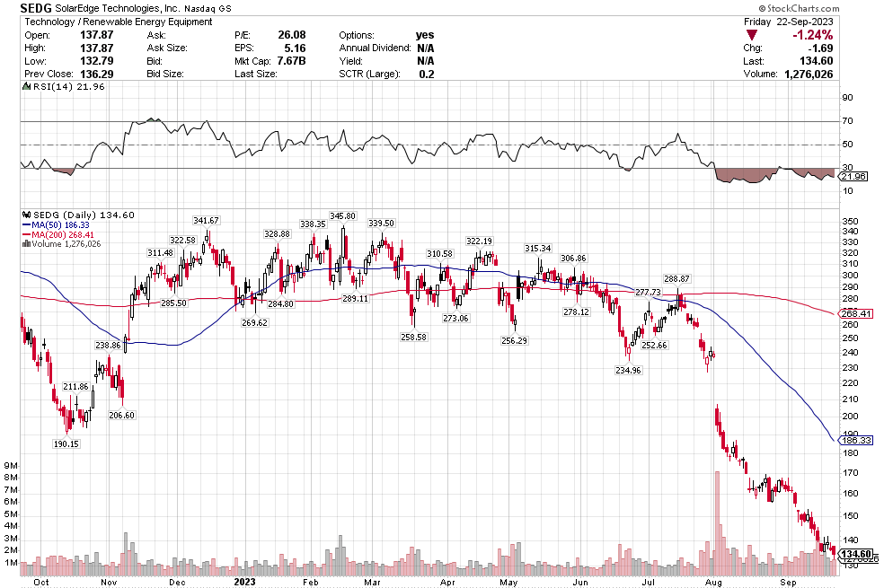Viewport: 884px width, 588px height.
Task: Click the RSI(14) 21.96 indicator label
Action: point(54,86)
